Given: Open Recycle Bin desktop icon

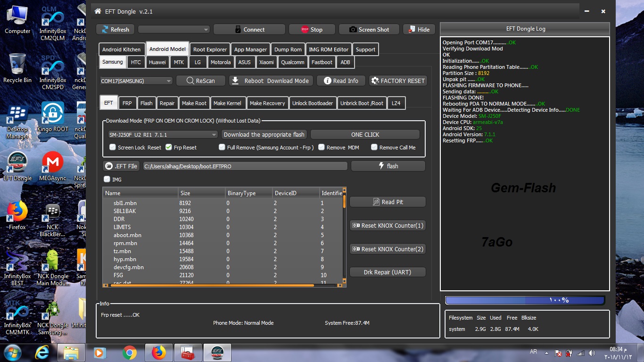Looking at the screenshot, I should coord(17,68).
